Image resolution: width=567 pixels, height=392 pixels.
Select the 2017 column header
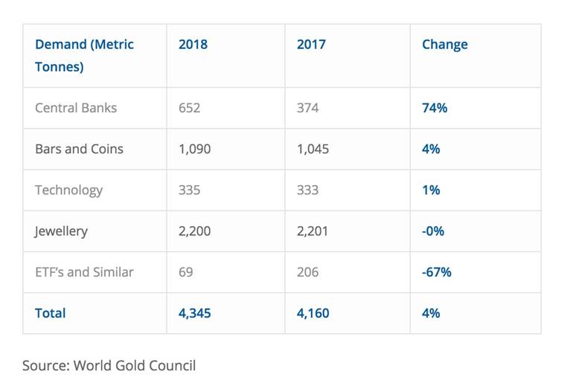tap(310, 44)
